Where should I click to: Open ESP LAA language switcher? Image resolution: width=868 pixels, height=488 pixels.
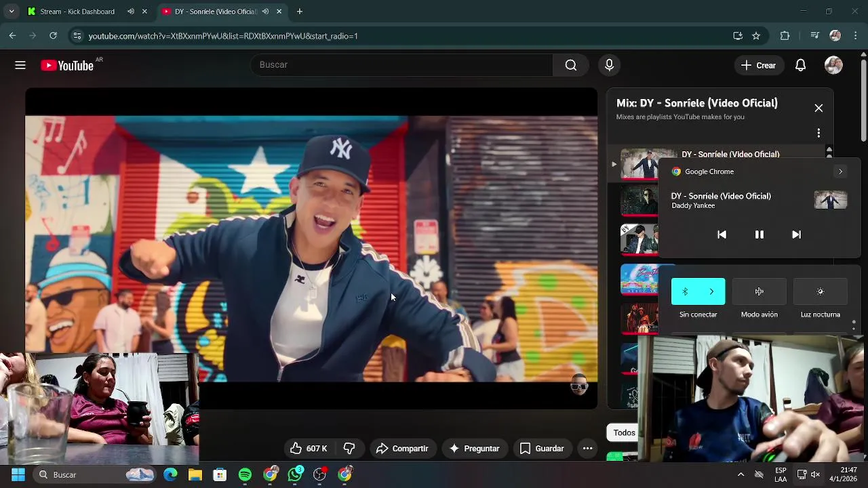781,474
